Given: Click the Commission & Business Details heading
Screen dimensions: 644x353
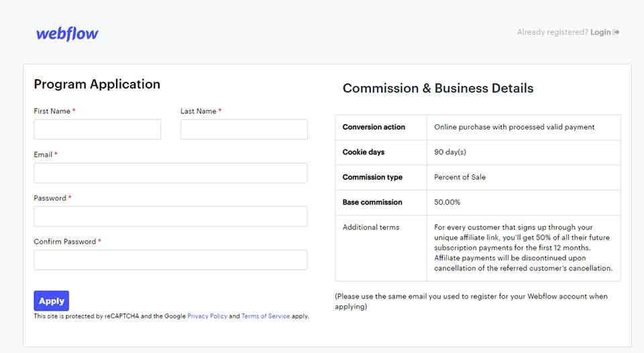Looking at the screenshot, I should pyautogui.click(x=438, y=89).
